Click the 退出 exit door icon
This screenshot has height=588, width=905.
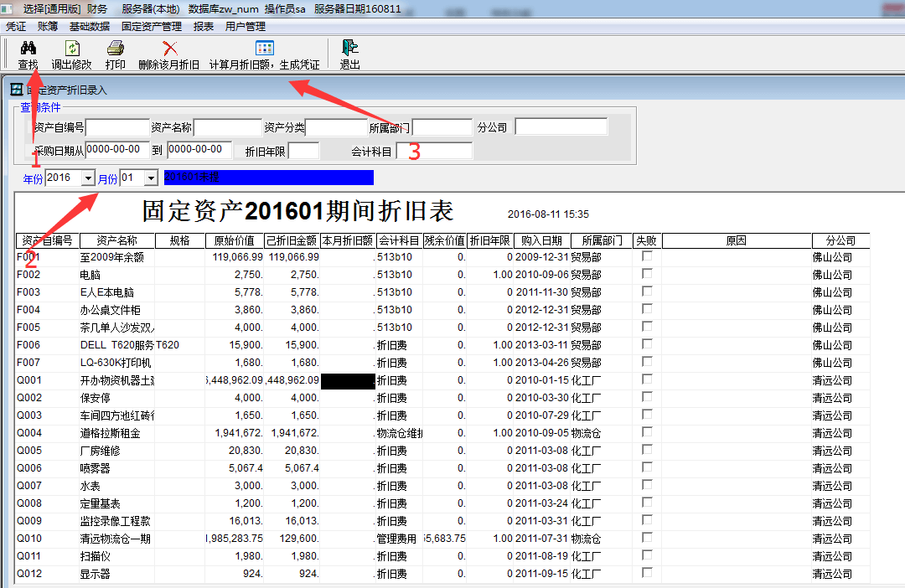(x=349, y=49)
